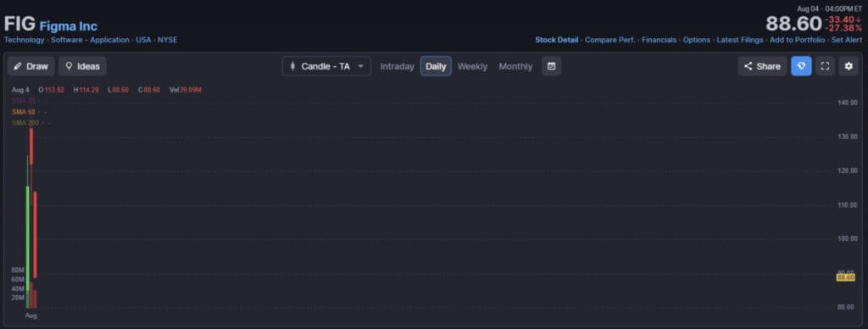Open the Draw tool
This screenshot has width=868, height=329.
31,66
